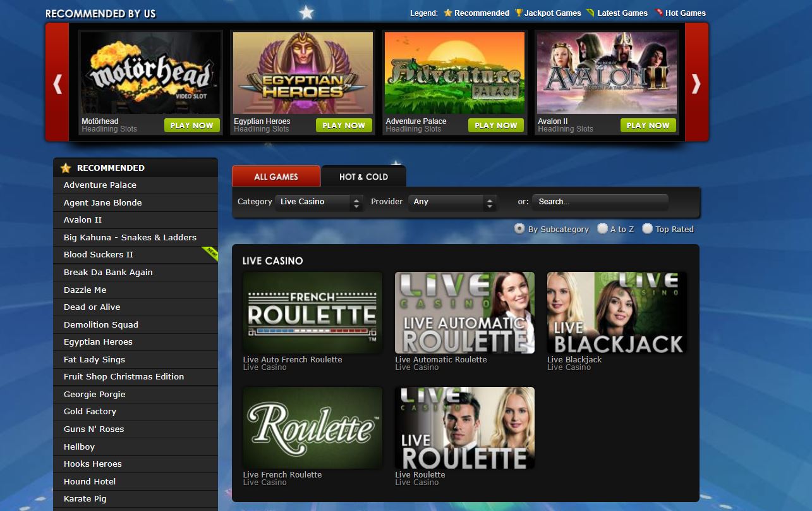Switch to the HOT & COLD tab
The image size is (812, 511).
click(363, 176)
